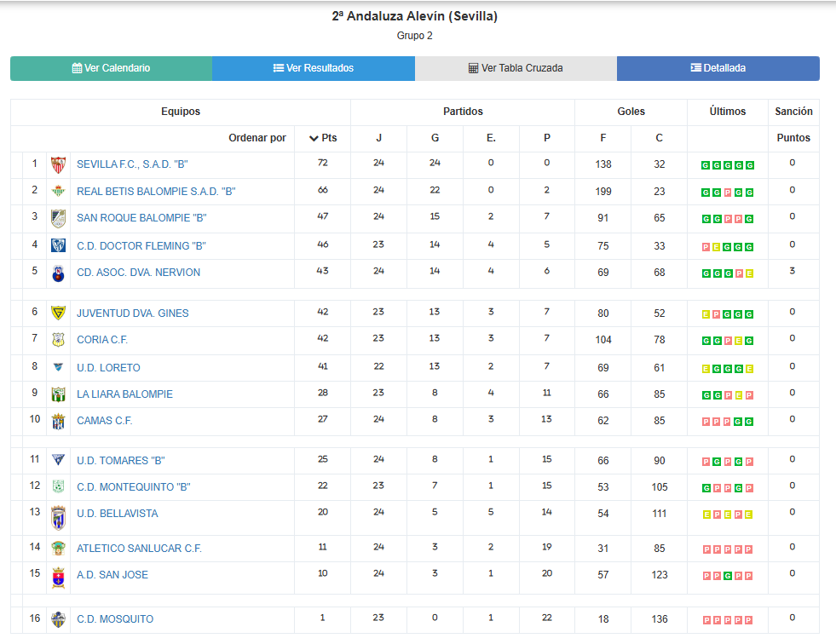Open ATLETICO SANLUCAR C.F. team link
The width and height of the screenshot is (836, 644).
[139, 549]
